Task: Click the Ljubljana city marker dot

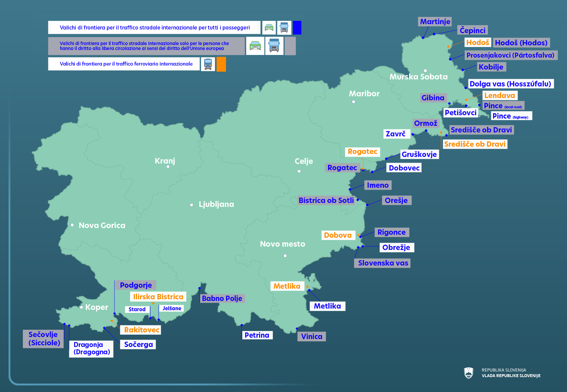Action: click(x=192, y=205)
